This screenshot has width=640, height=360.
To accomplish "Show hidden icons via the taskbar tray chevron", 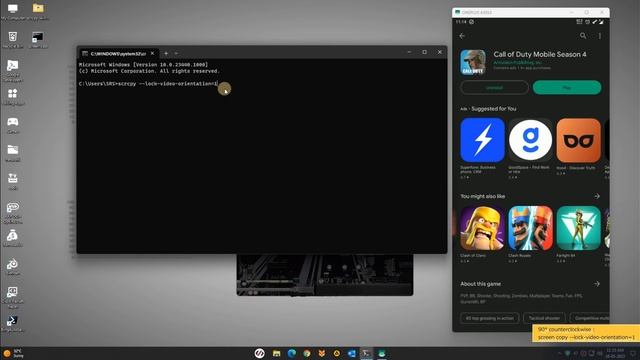I will 560,353.
